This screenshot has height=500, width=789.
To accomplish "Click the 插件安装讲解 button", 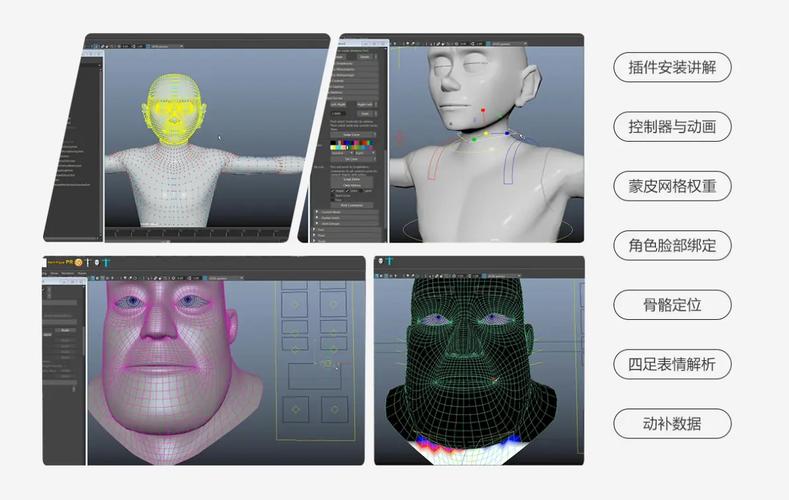I will pos(672,67).
